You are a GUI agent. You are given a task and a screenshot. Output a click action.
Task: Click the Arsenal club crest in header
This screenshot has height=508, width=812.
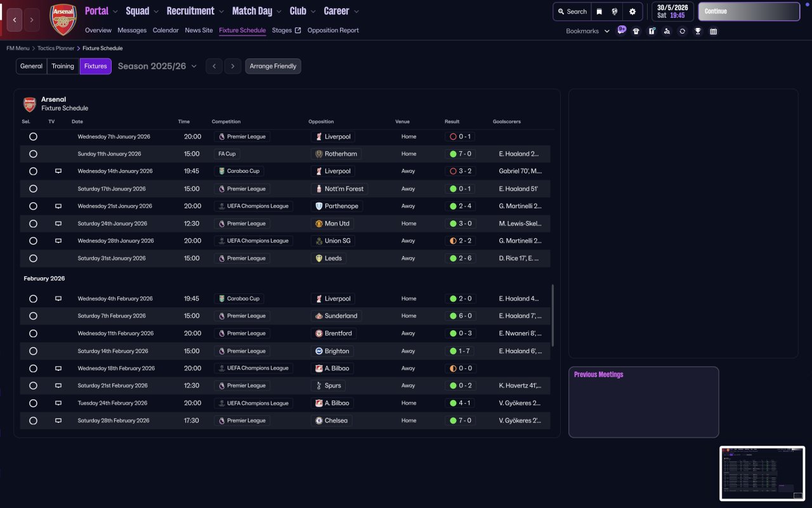(63, 20)
